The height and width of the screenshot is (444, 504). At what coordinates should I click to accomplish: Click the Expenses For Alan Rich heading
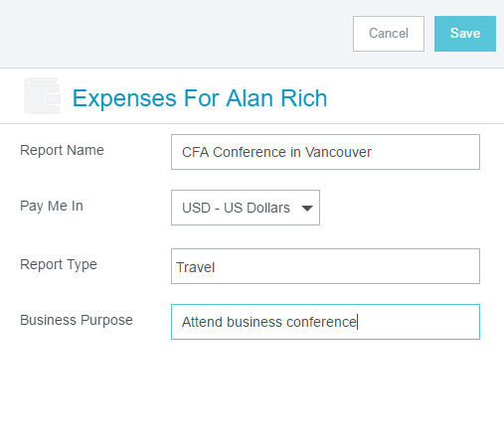pos(200,98)
